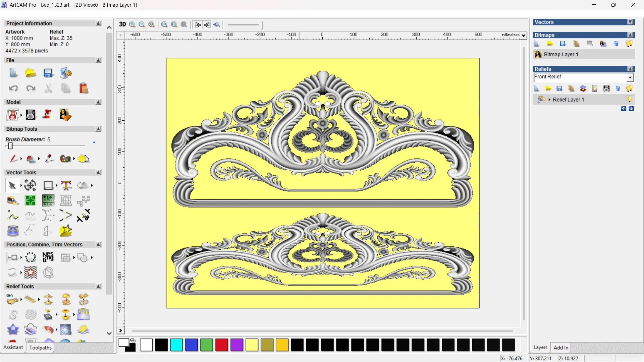Open the Add In tab
Viewport: 644px width, 362px height.
coord(561,348)
